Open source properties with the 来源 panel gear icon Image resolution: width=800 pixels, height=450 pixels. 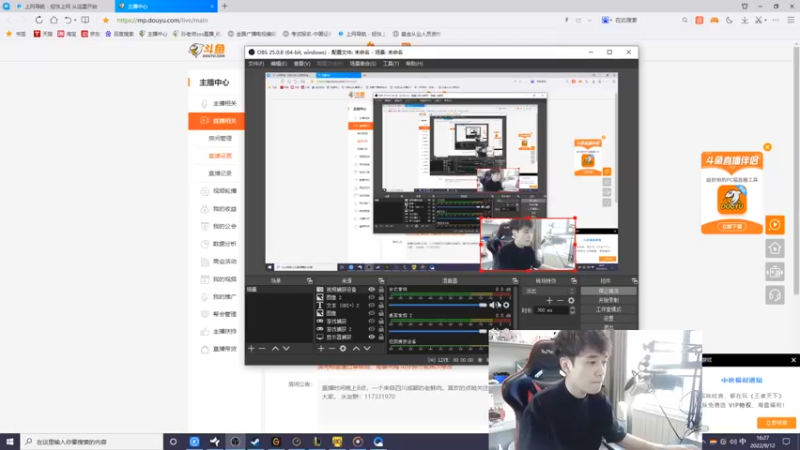[x=343, y=348]
